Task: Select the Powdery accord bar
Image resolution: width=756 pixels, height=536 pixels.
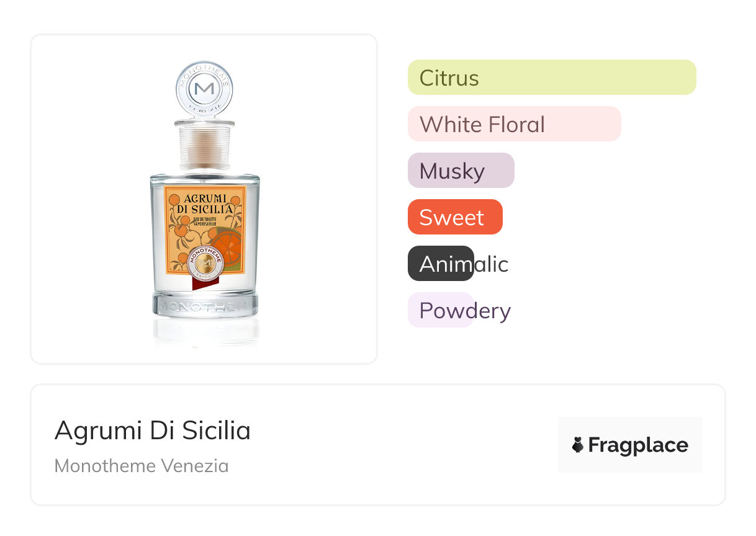Action: [x=441, y=310]
